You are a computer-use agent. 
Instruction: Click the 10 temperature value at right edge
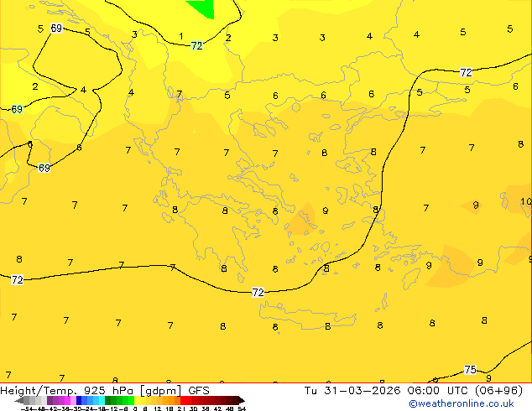[526, 202]
